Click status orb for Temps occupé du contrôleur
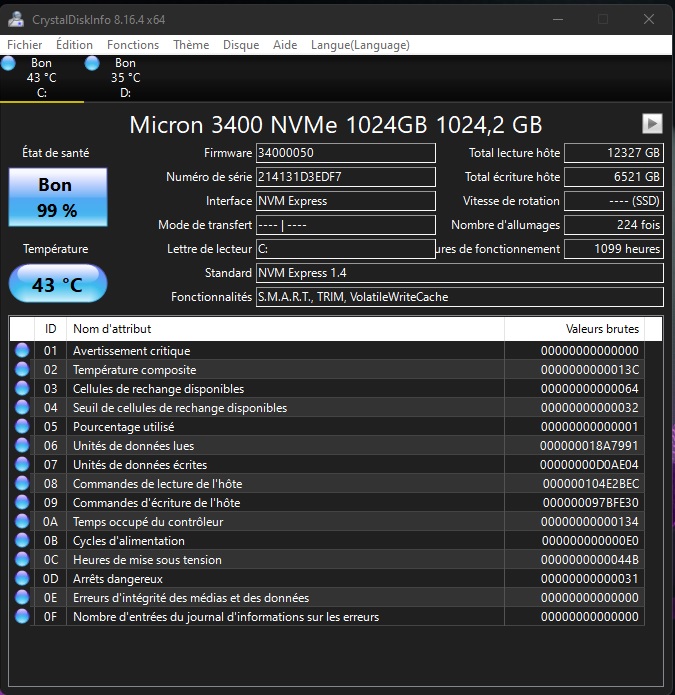Screen dimensions: 675x695 22,521
